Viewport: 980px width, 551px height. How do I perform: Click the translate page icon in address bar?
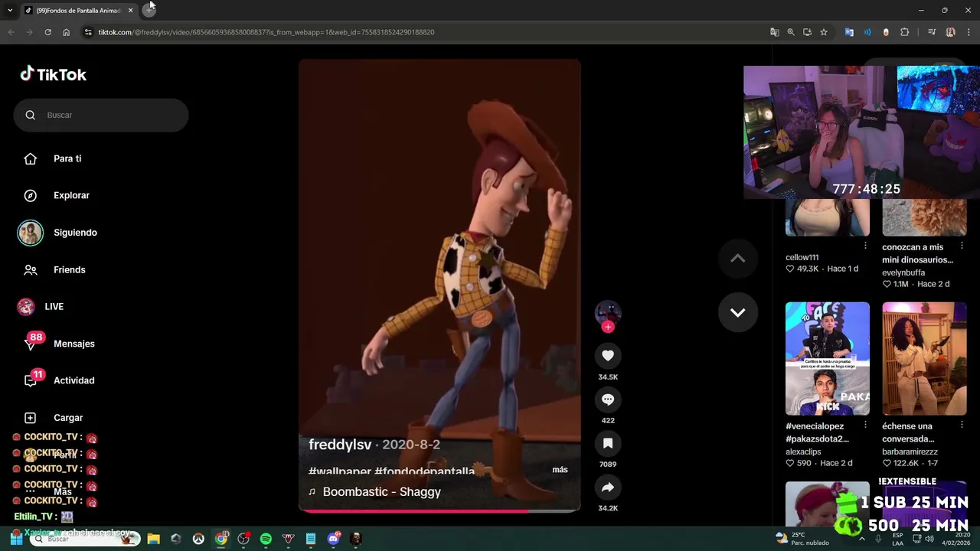[x=774, y=32]
